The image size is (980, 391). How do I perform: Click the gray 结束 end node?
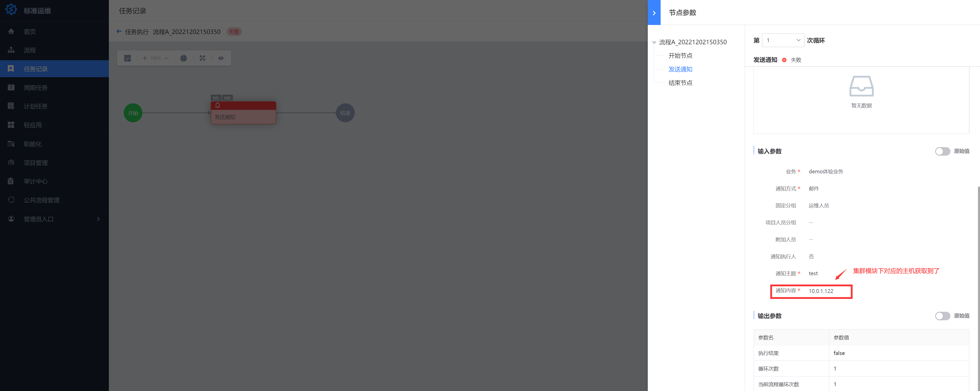click(x=345, y=113)
